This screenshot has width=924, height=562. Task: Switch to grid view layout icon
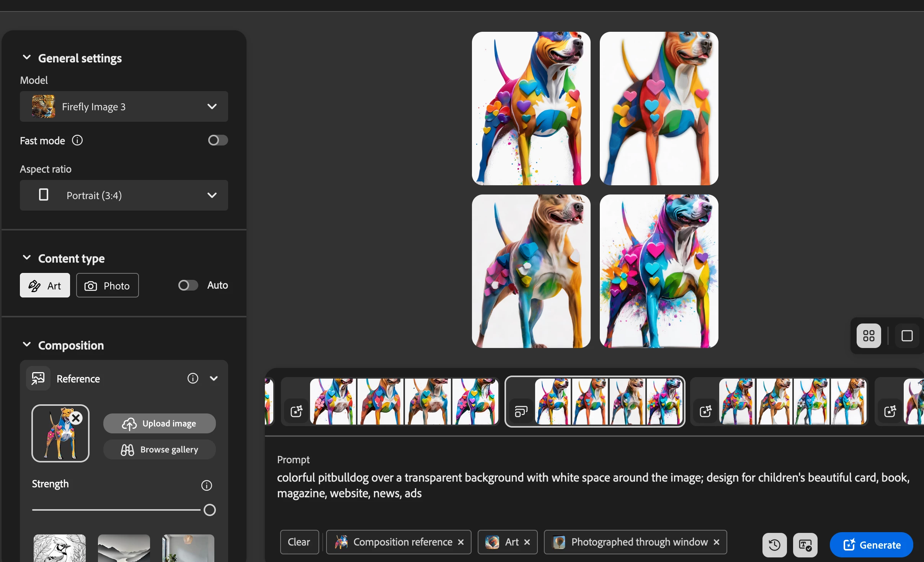click(868, 336)
